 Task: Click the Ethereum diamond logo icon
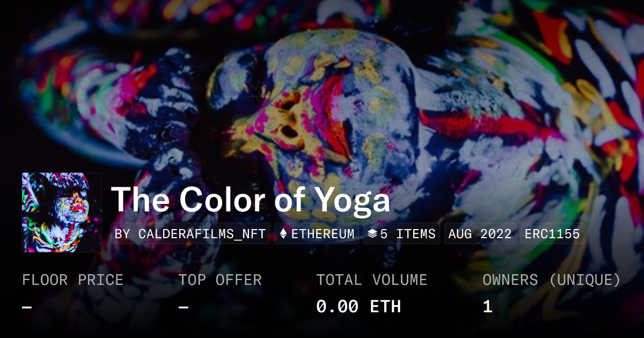pyautogui.click(x=284, y=234)
